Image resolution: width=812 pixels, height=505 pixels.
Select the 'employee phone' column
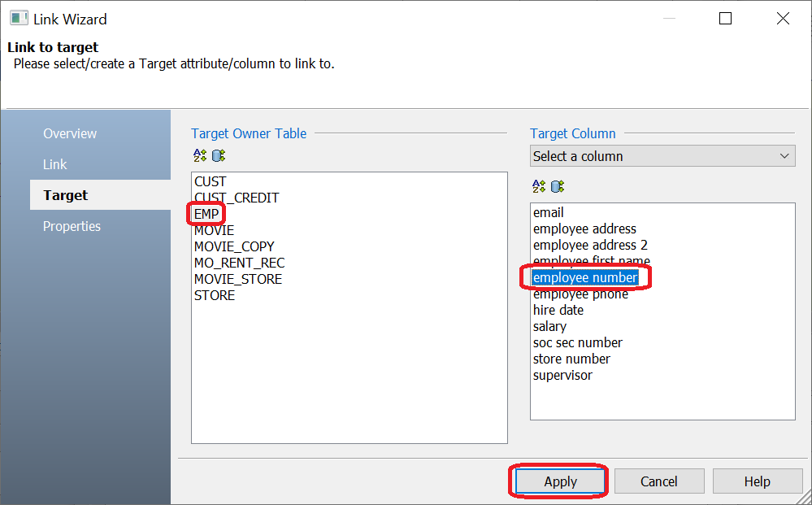[x=580, y=294]
